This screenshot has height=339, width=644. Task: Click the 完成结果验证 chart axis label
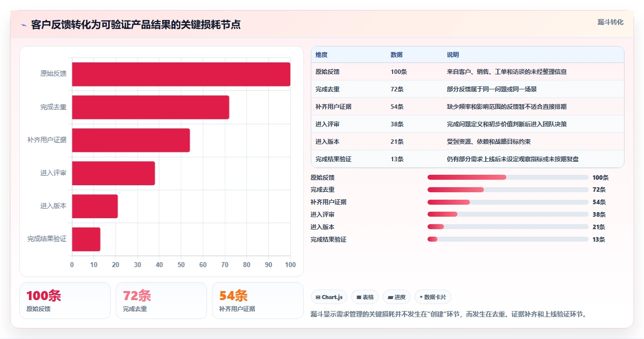click(x=47, y=239)
